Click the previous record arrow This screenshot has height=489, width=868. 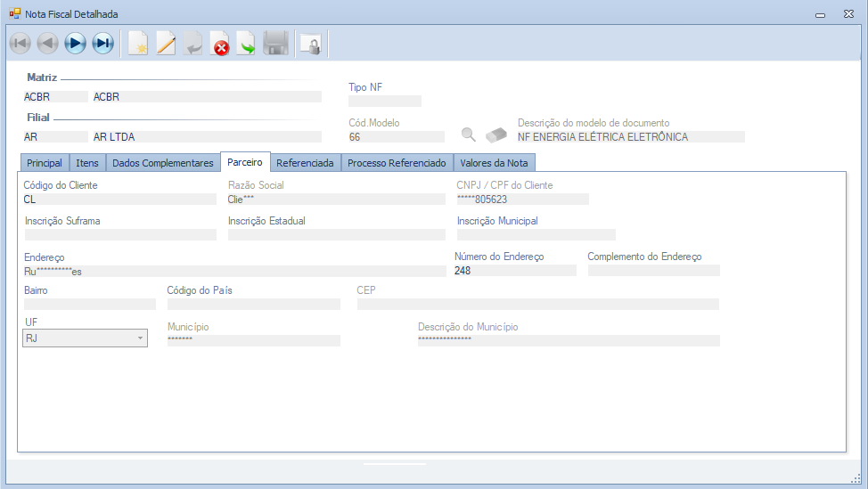pos(48,43)
